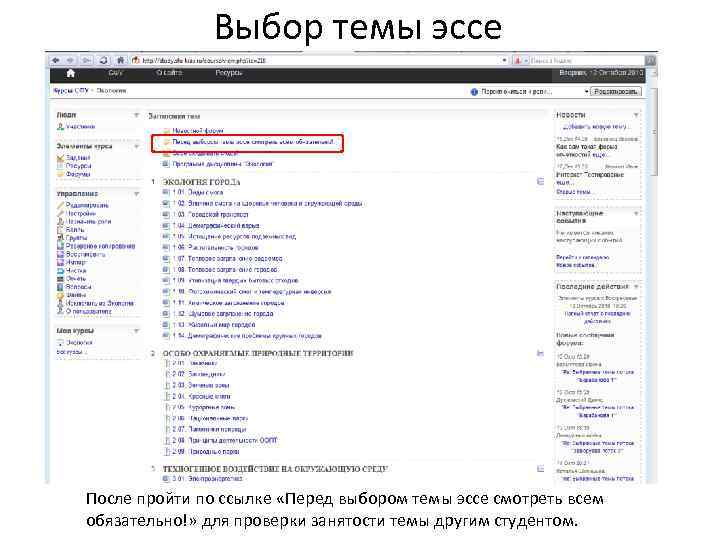Screen dimensions: 720x540
Task: Click the browser toolbar home icon
Action: [x=120, y=60]
